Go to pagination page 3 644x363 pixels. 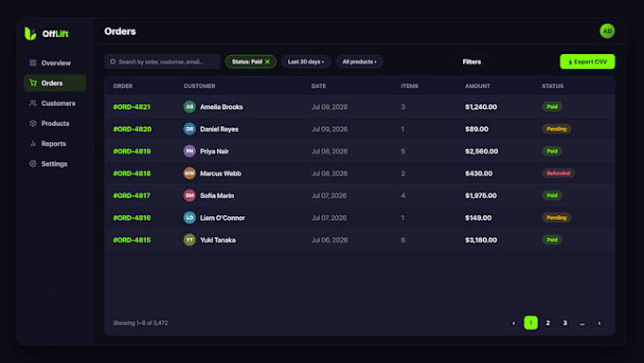pyautogui.click(x=565, y=323)
